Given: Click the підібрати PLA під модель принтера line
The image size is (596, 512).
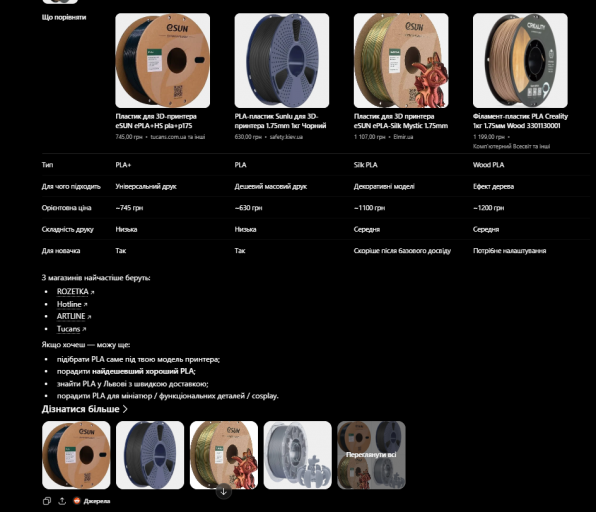Looking at the screenshot, I should coord(138,359).
